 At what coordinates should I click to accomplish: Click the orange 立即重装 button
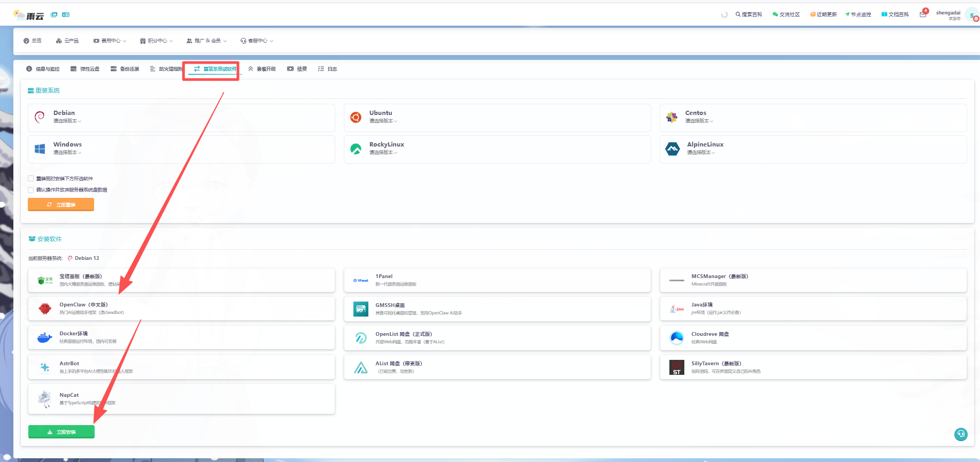pyautogui.click(x=61, y=204)
